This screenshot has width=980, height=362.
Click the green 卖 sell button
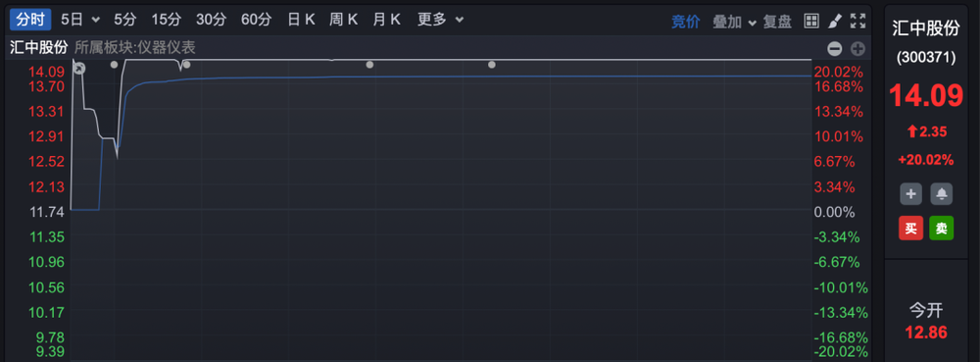pos(941,229)
